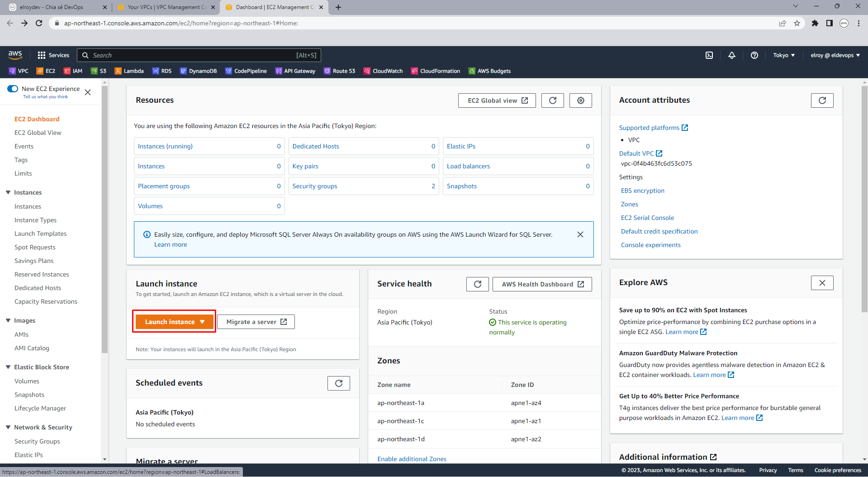The width and height of the screenshot is (868, 477).
Task: Open Resources panel settings gear
Action: [x=581, y=100]
